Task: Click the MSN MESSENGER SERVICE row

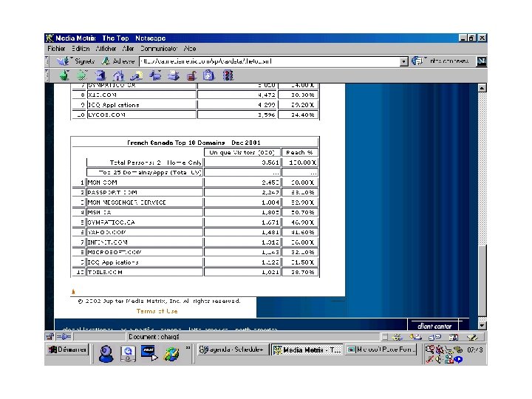Action: coord(195,202)
